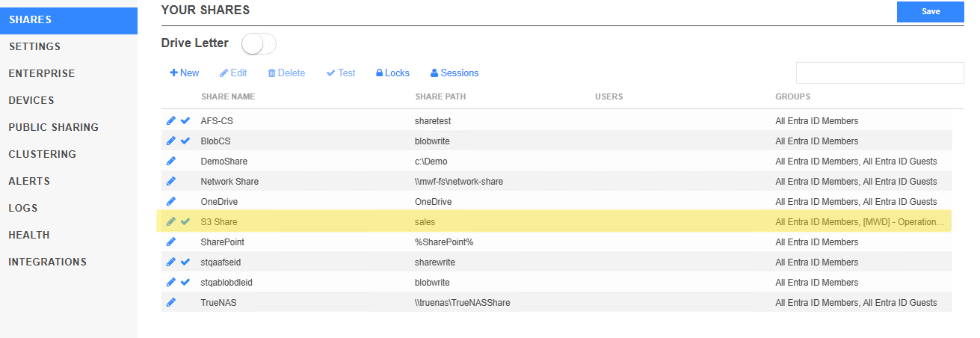This screenshot has width=980, height=338.
Task: Toggle the Drive Letter switch
Action: 259,44
